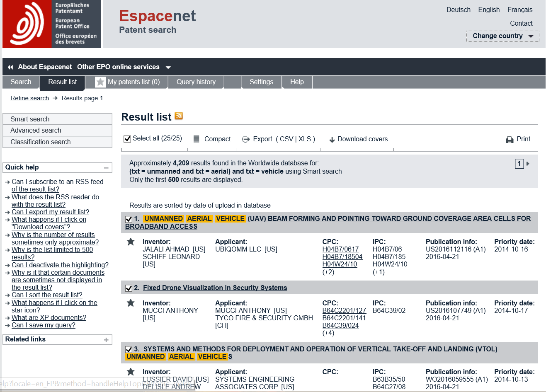Switch language to English

(489, 10)
